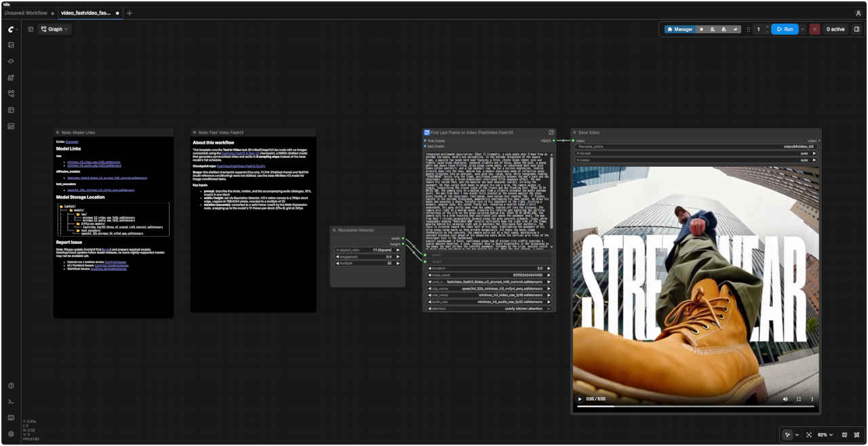Toggle link visibility icon
868x446 pixels.
[857, 434]
